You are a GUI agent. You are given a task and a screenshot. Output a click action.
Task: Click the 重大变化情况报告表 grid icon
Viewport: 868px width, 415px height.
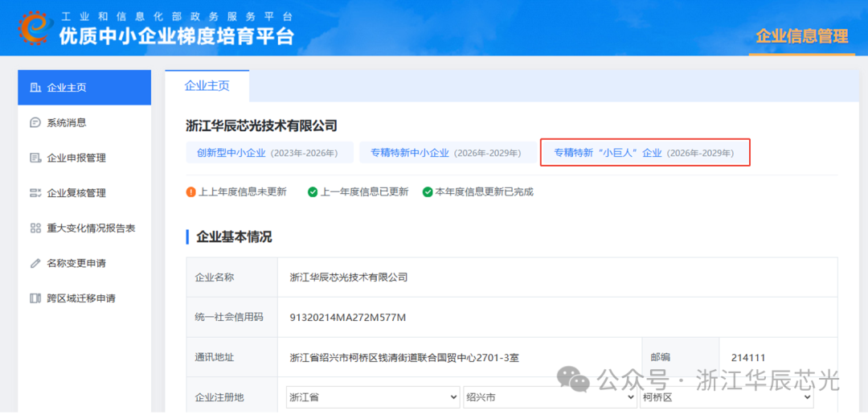point(35,228)
